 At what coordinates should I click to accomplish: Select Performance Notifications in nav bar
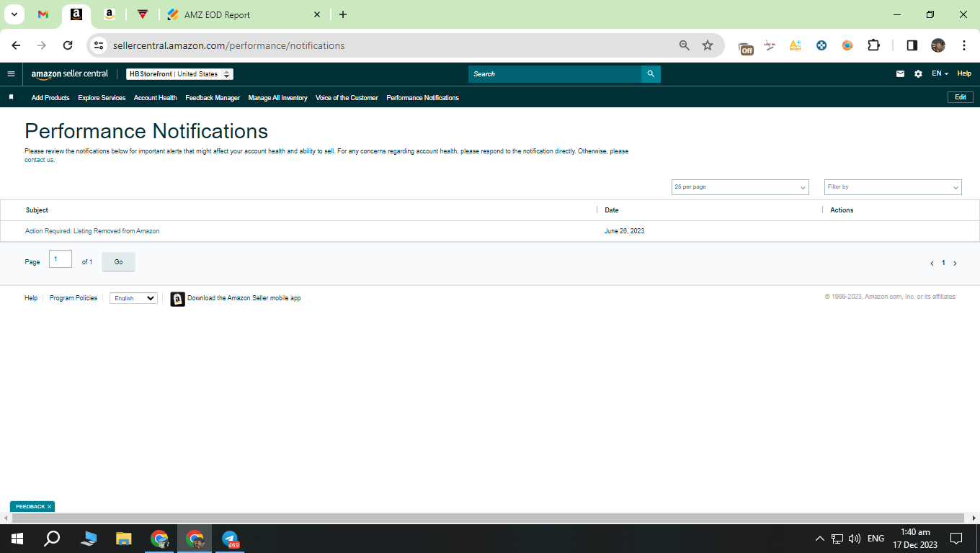422,98
